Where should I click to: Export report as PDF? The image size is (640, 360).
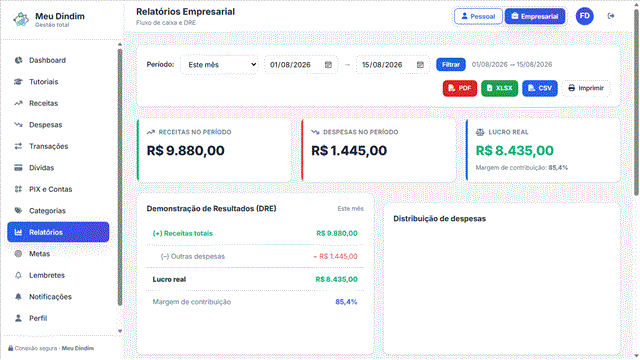[460, 88]
